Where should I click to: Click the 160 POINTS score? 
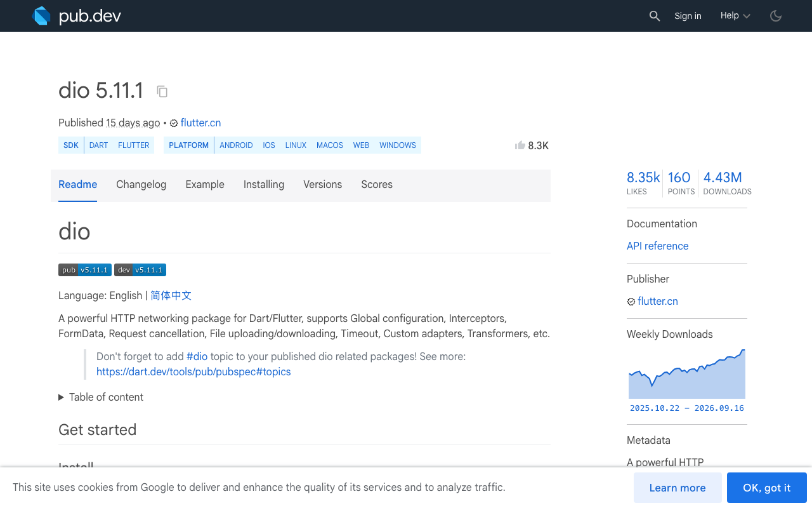point(681,183)
